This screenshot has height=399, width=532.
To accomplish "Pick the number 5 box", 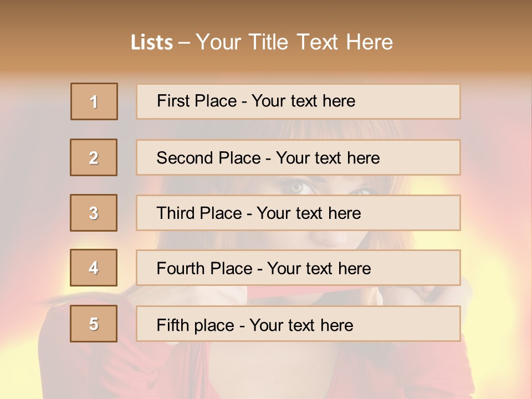I will coord(94,324).
